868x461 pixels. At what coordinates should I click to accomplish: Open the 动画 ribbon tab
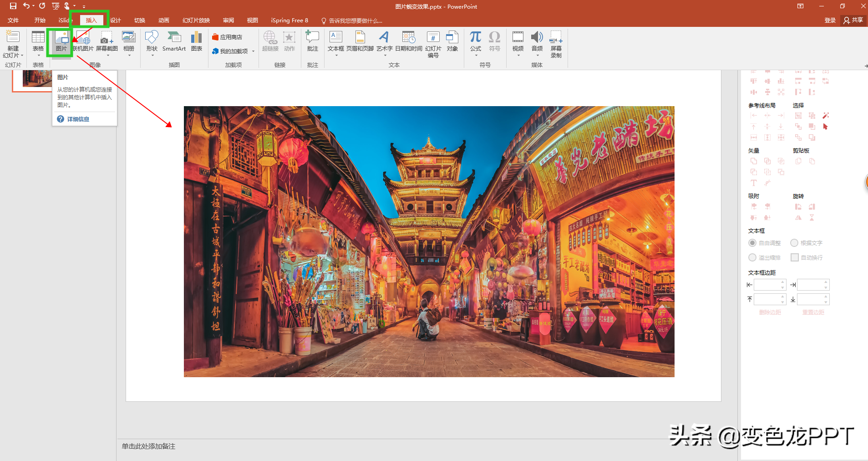click(164, 20)
